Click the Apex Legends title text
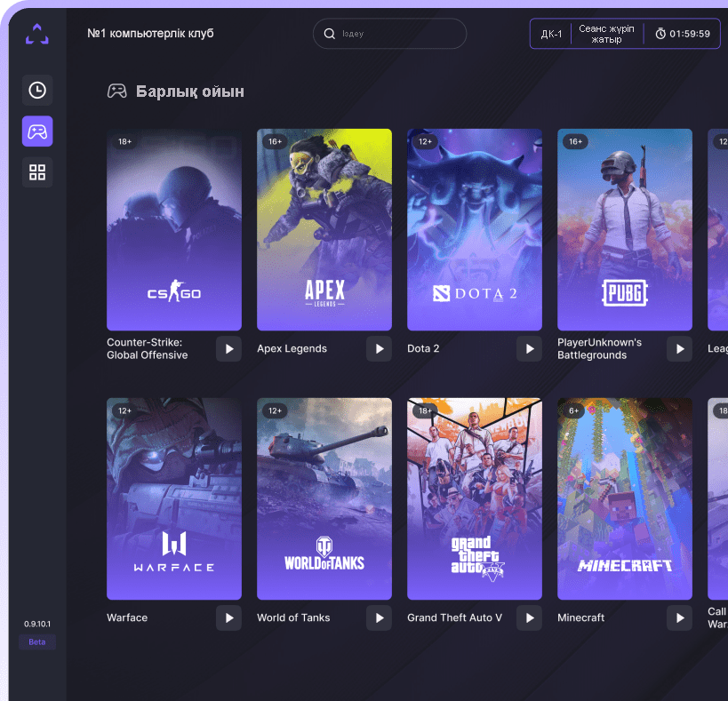Image resolution: width=728 pixels, height=701 pixels. pyautogui.click(x=292, y=349)
